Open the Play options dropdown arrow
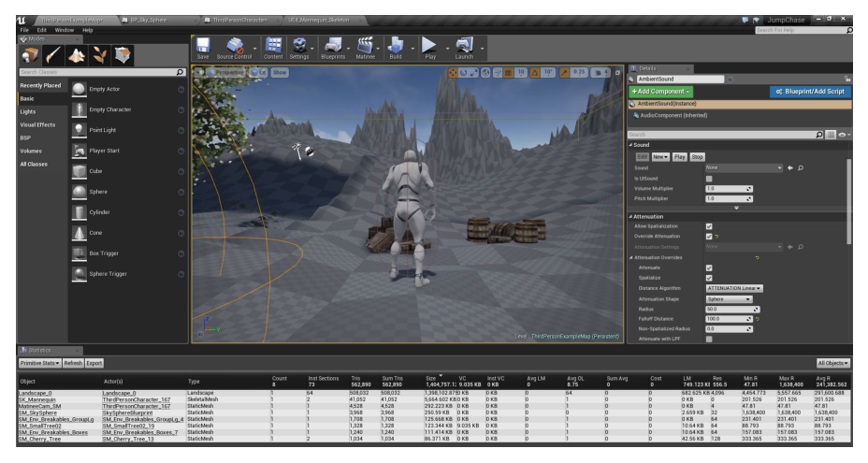868x463 pixels. point(447,49)
